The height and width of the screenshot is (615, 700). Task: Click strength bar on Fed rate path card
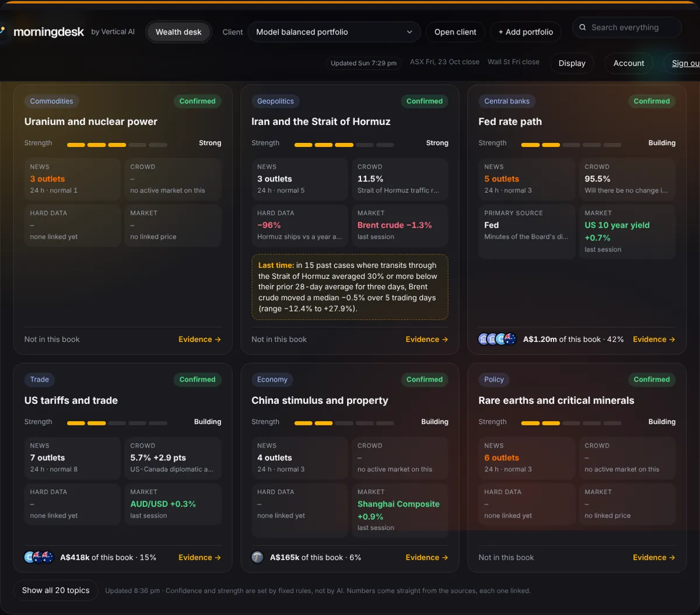pyautogui.click(x=571, y=145)
